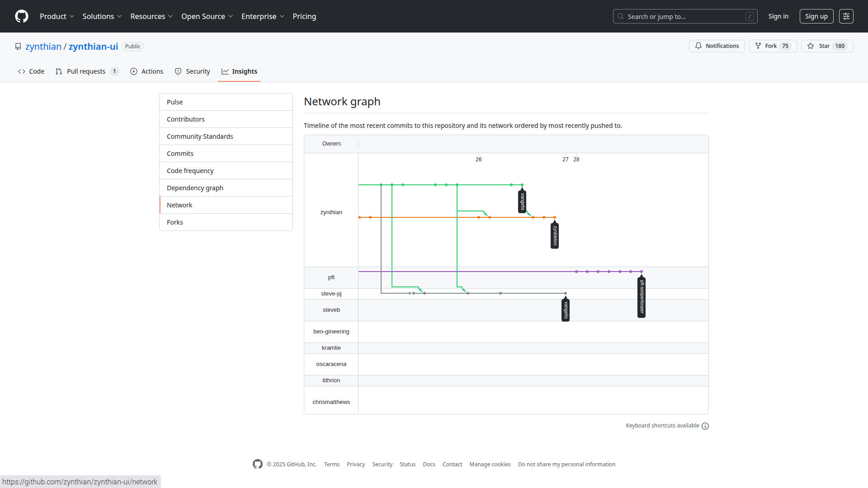The width and height of the screenshot is (868, 488).
Task: Open Code frequency in sidebar
Action: tap(226, 171)
